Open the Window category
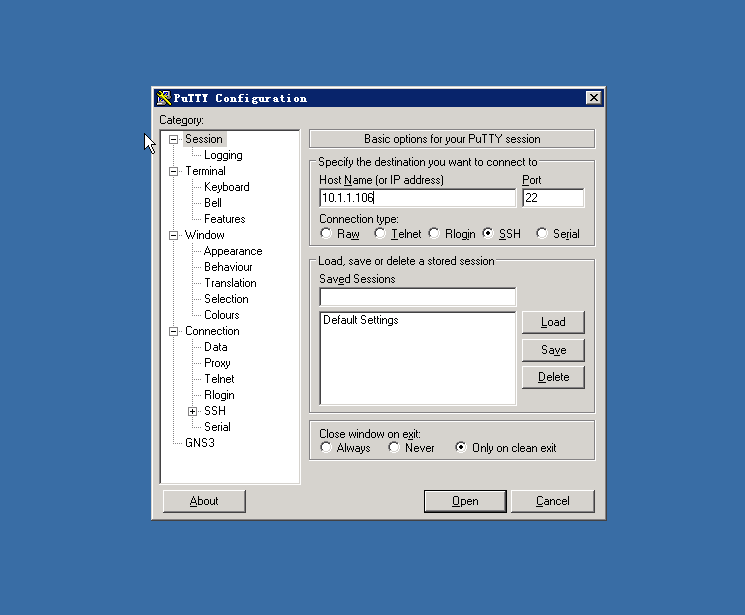The height and width of the screenshot is (615, 745). (205, 235)
